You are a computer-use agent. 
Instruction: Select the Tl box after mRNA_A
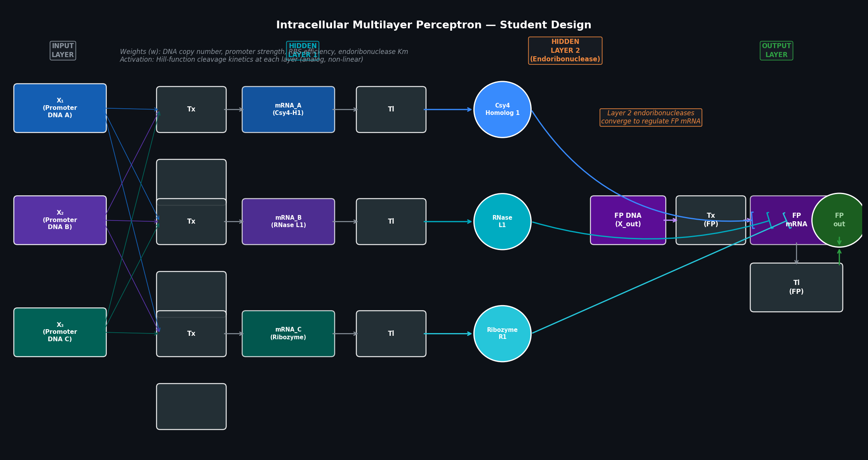pyautogui.click(x=391, y=109)
